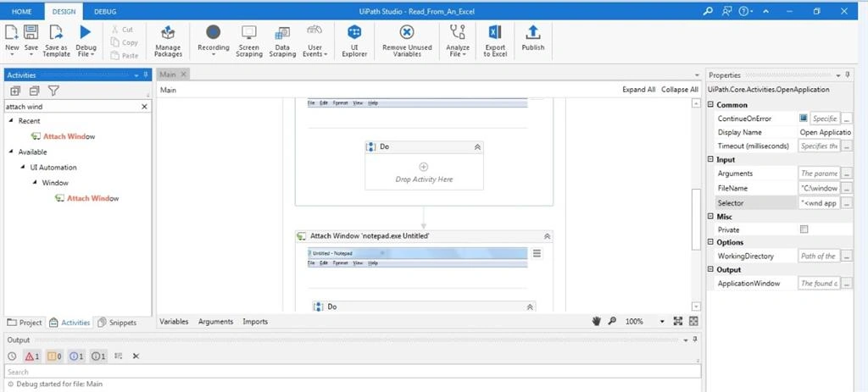Open the Imports panel
This screenshot has width=868, height=392.
pyautogui.click(x=255, y=321)
